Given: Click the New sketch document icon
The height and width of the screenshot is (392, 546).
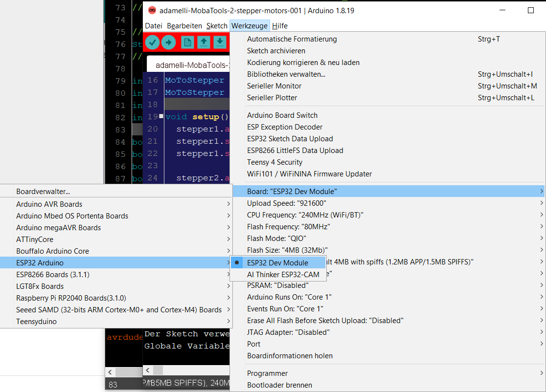Looking at the screenshot, I should [x=187, y=43].
